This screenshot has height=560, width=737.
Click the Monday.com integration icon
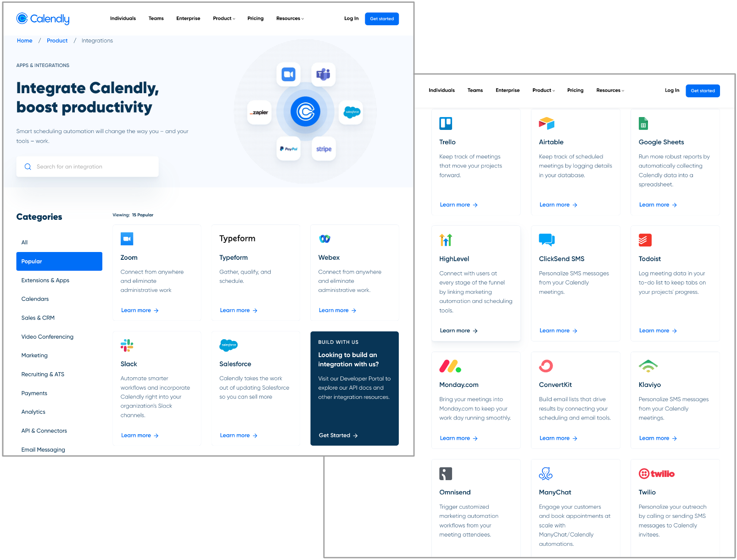point(450,366)
